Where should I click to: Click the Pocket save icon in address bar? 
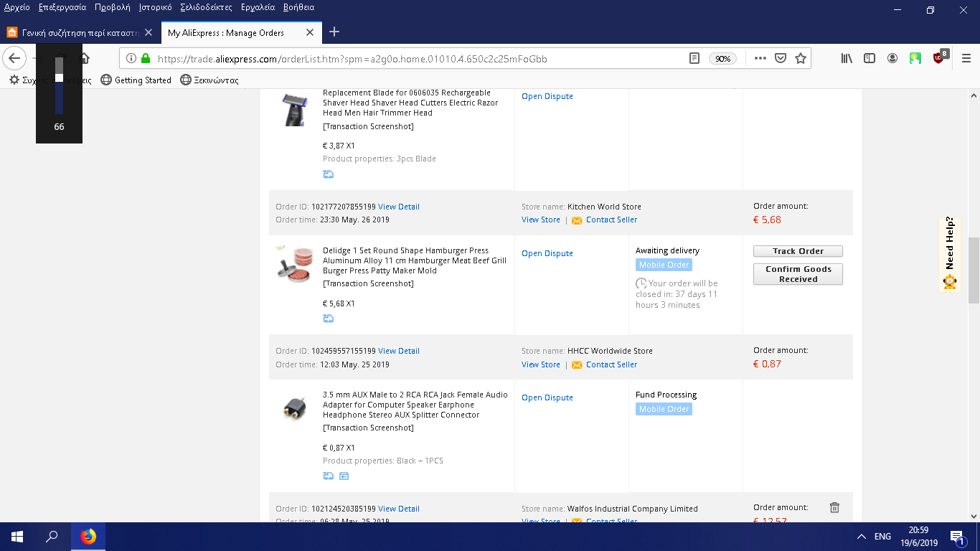coord(781,59)
